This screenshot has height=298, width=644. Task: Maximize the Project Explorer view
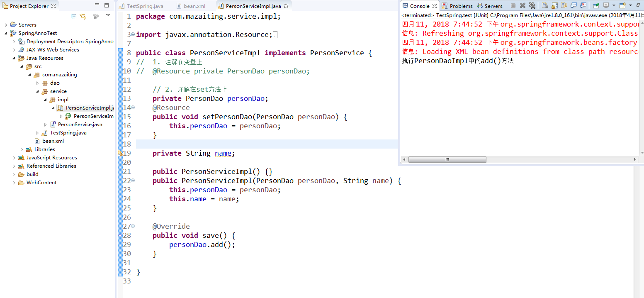coord(107,5)
